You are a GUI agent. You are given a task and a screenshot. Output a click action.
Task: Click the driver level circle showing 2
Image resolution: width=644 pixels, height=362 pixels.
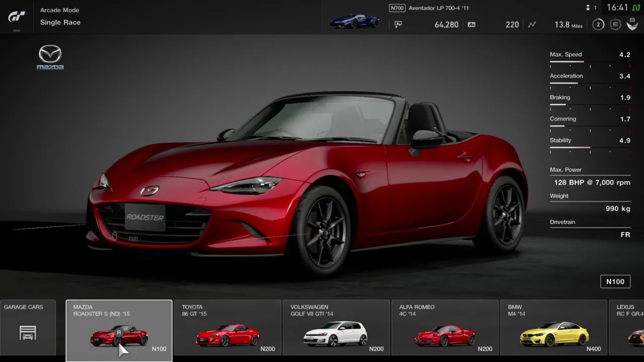[598, 24]
